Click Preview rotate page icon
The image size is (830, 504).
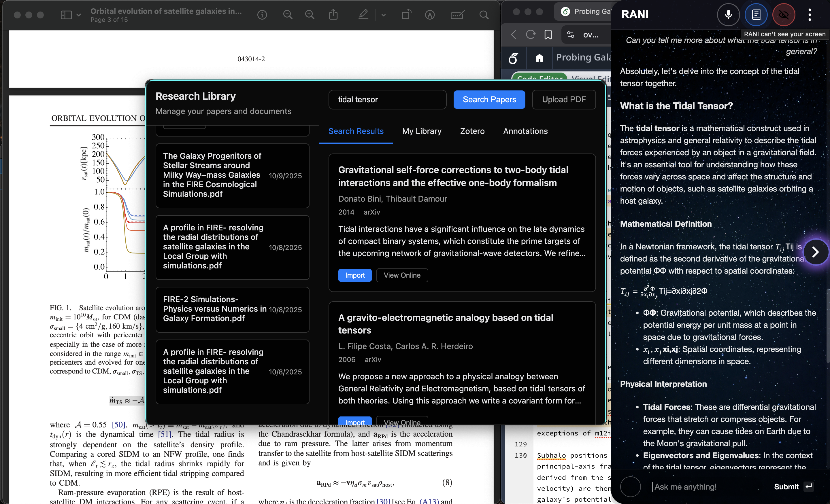[x=406, y=15]
